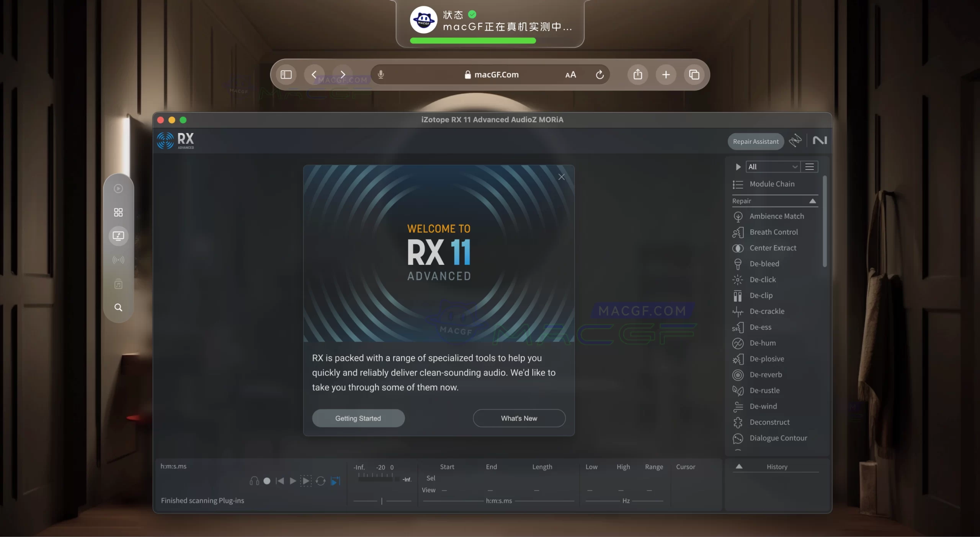Click the Deconstruct module icon
Image resolution: width=980 pixels, height=537 pixels.
click(738, 422)
